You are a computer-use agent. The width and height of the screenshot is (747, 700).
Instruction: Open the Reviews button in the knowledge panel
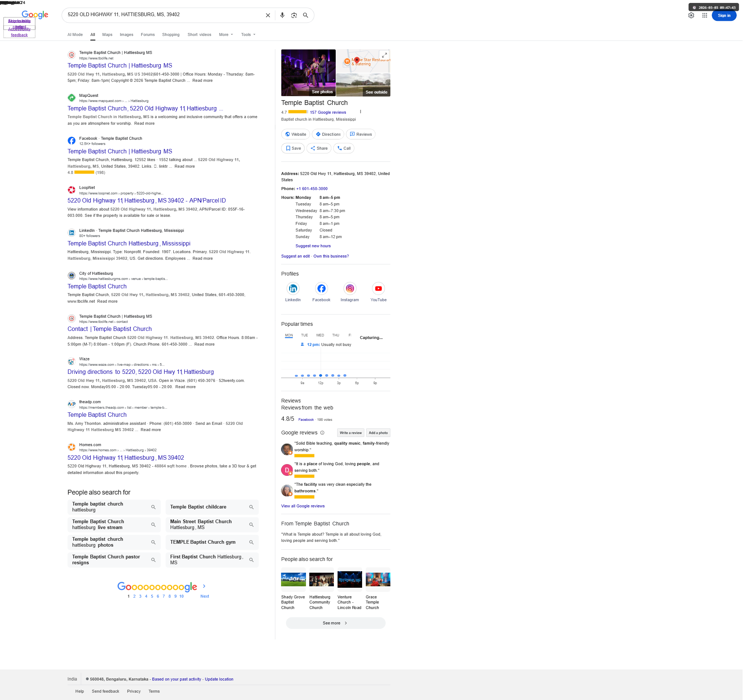[362, 135]
